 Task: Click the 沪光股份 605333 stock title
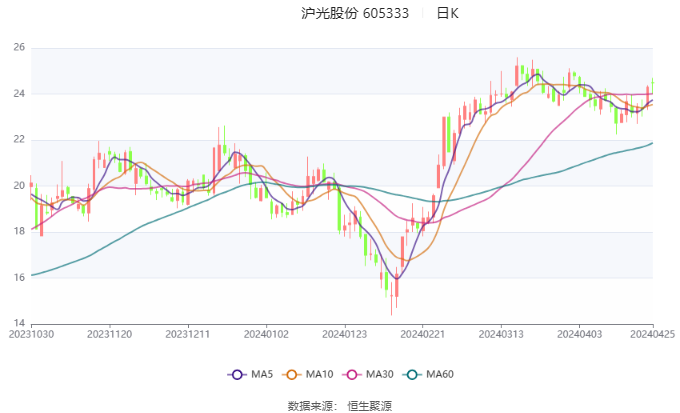click(x=355, y=14)
